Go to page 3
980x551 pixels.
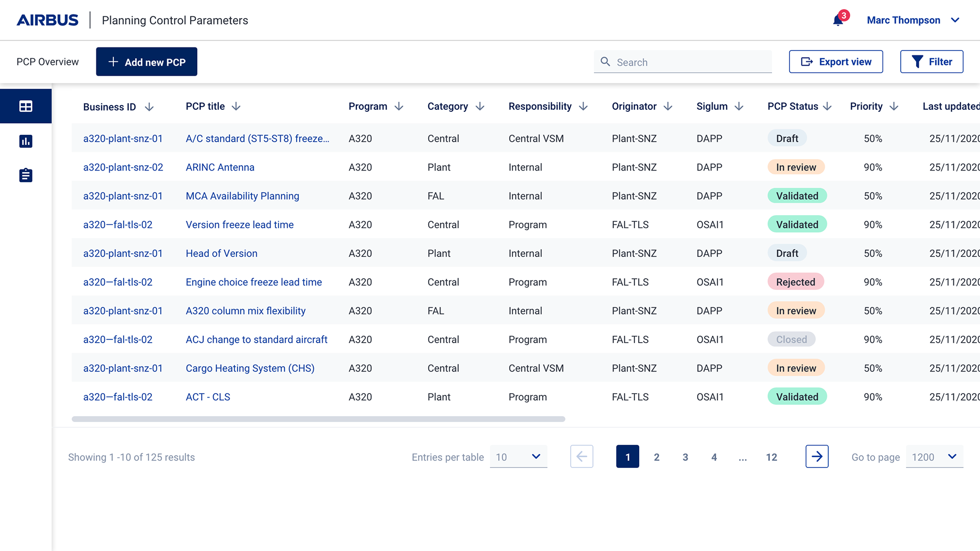pyautogui.click(x=685, y=457)
